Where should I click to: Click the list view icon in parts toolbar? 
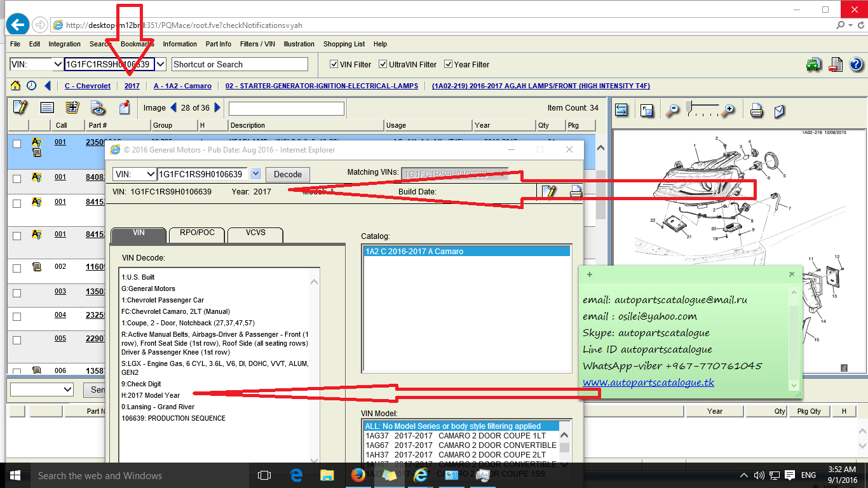pos(47,108)
